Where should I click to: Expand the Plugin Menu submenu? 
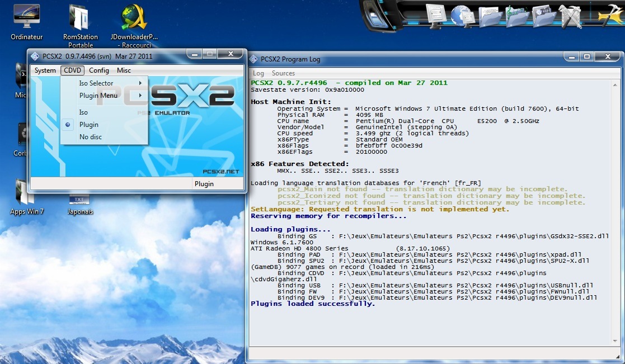coord(105,96)
